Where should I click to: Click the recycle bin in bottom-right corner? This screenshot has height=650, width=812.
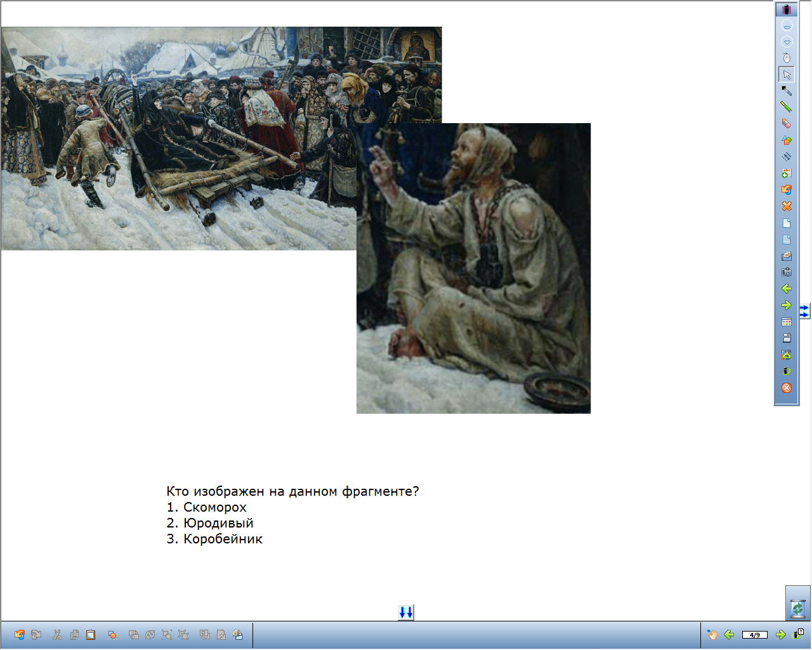pyautogui.click(x=797, y=608)
